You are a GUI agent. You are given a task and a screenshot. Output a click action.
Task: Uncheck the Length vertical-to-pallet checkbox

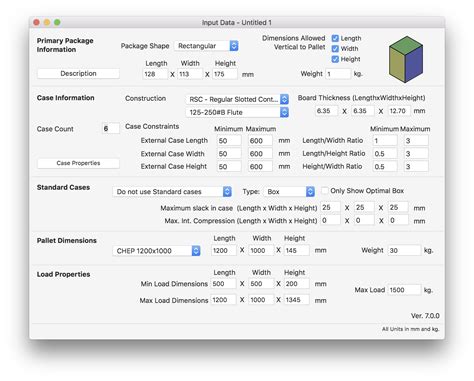point(335,38)
